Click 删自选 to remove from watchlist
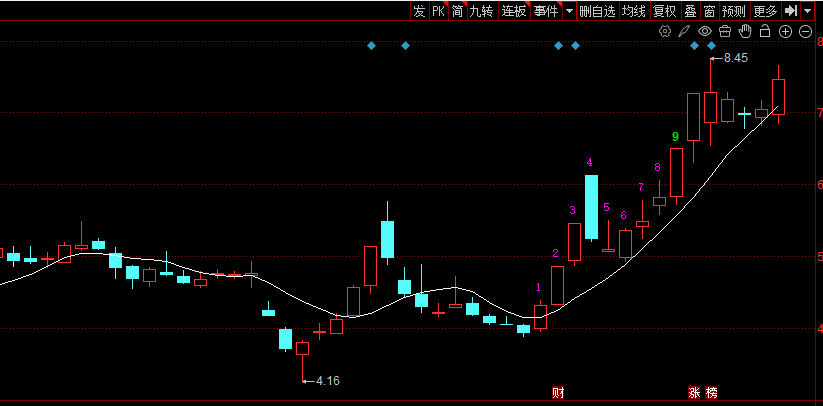The image size is (823, 406). click(x=597, y=11)
